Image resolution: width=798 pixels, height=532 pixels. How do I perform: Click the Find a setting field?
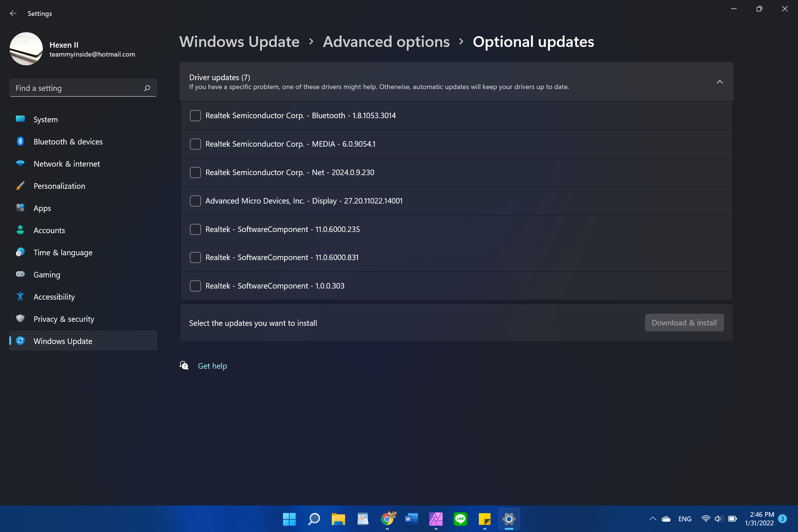(78, 88)
